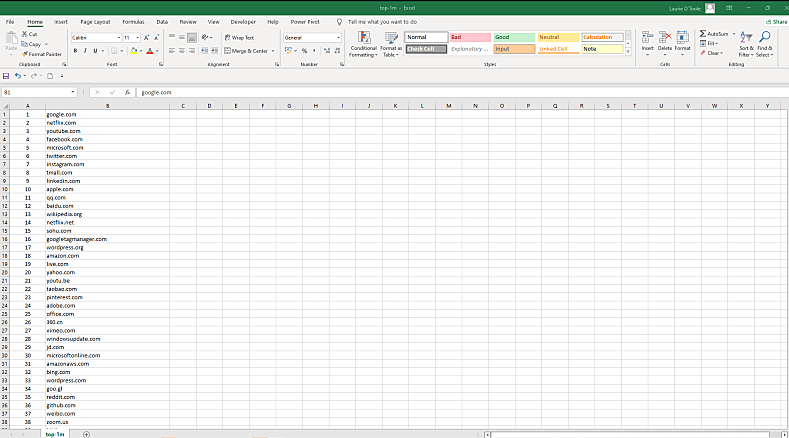Add a new sheet with plus icon
Image resolution: width=789 pixels, height=438 pixels.
(86, 434)
